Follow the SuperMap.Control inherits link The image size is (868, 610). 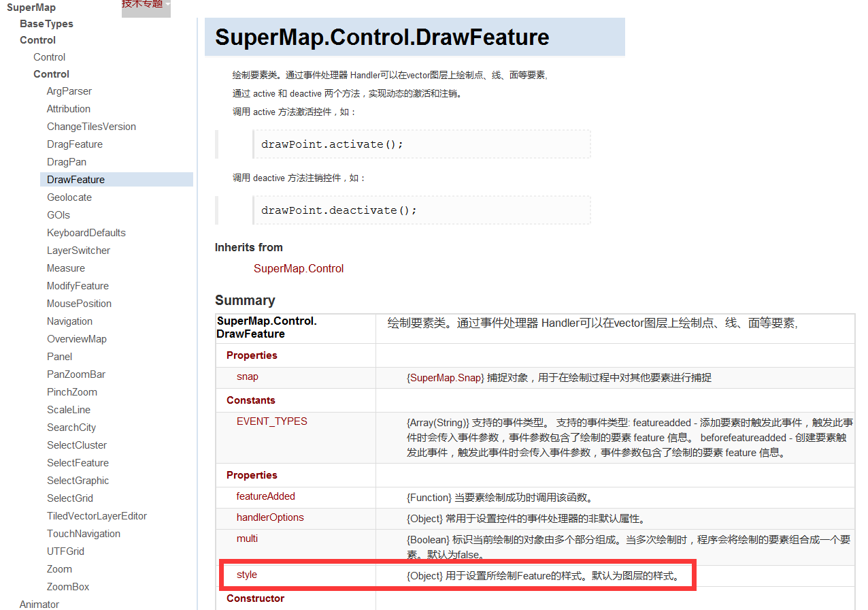coord(299,269)
